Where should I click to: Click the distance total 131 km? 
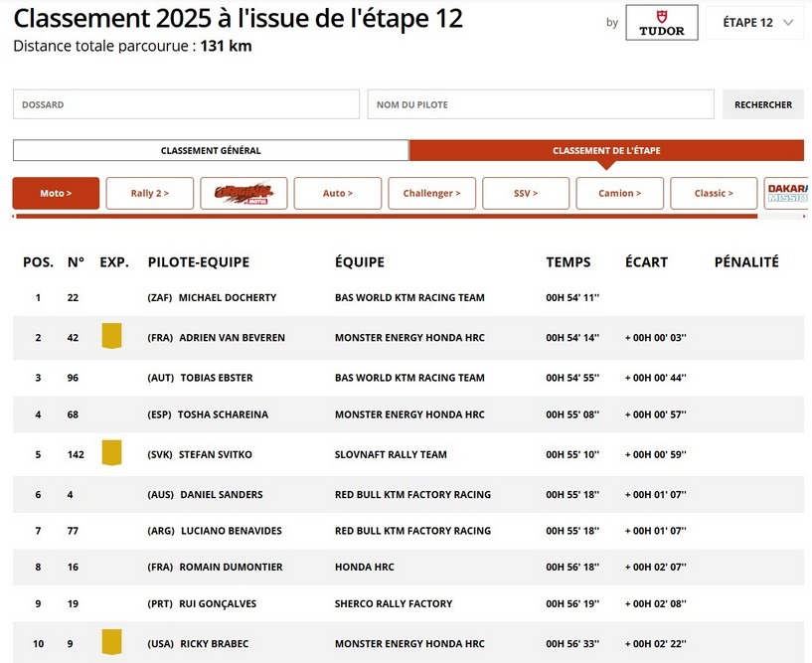(226, 46)
